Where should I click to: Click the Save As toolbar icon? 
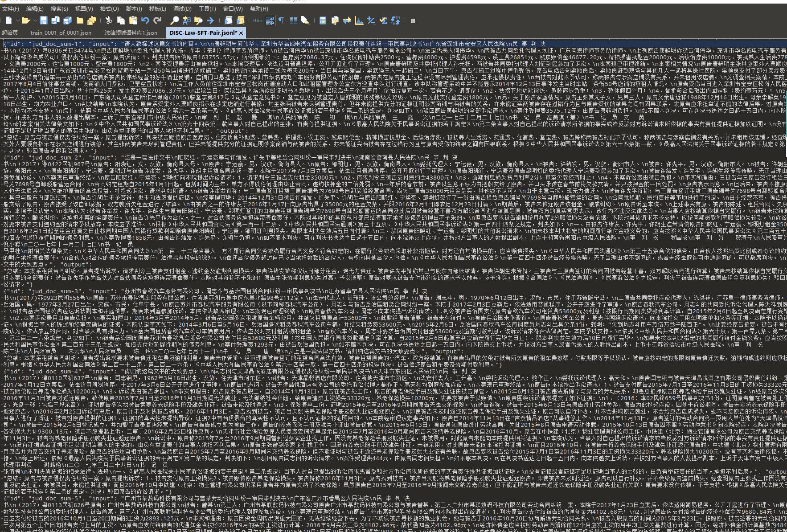point(55,20)
